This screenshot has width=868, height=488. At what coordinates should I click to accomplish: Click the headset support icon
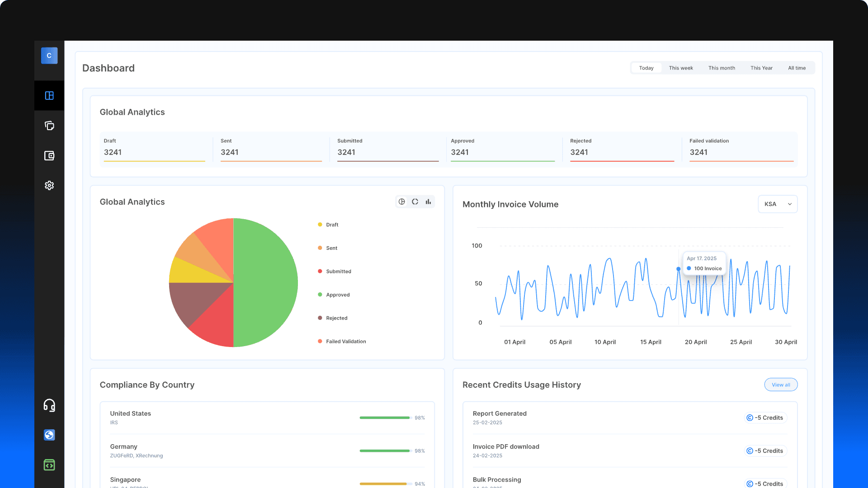(49, 405)
